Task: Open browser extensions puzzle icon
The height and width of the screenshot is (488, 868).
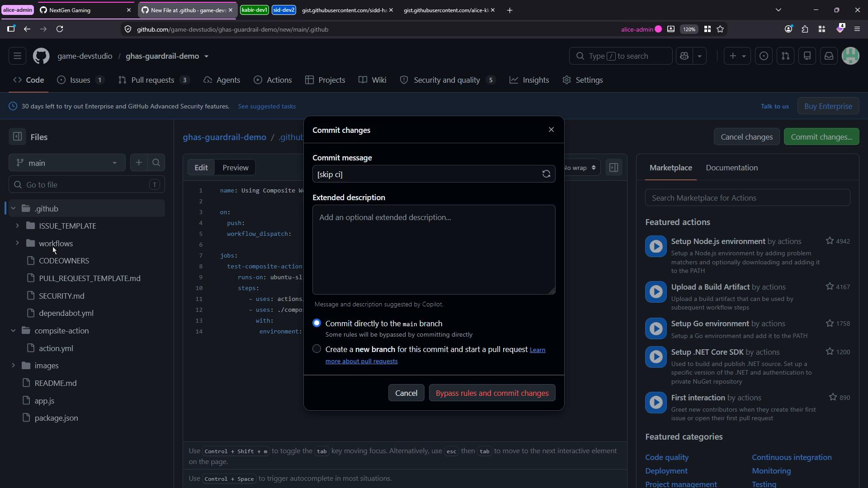Action: pyautogui.click(x=805, y=29)
